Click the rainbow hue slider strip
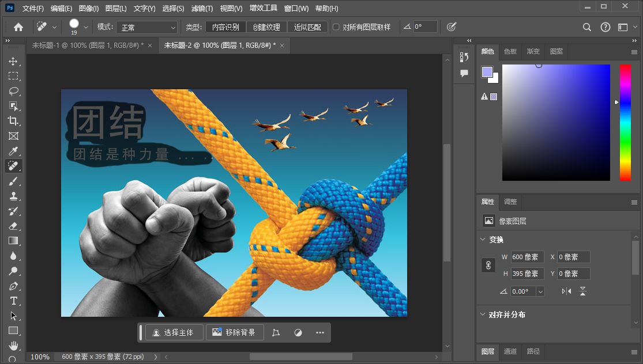The width and height of the screenshot is (643, 364). [625, 122]
